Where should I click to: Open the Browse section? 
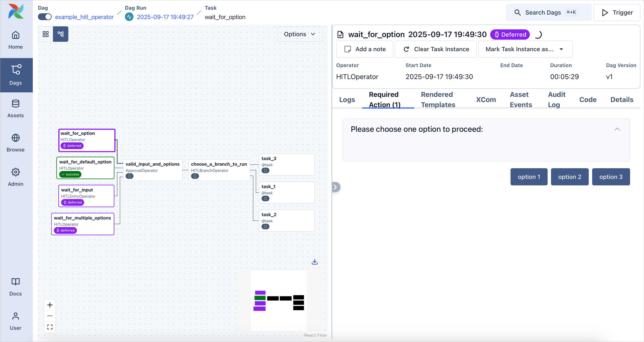(15, 142)
